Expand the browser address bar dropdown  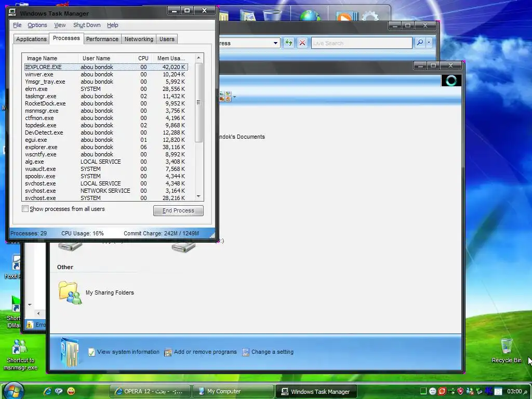(275, 43)
